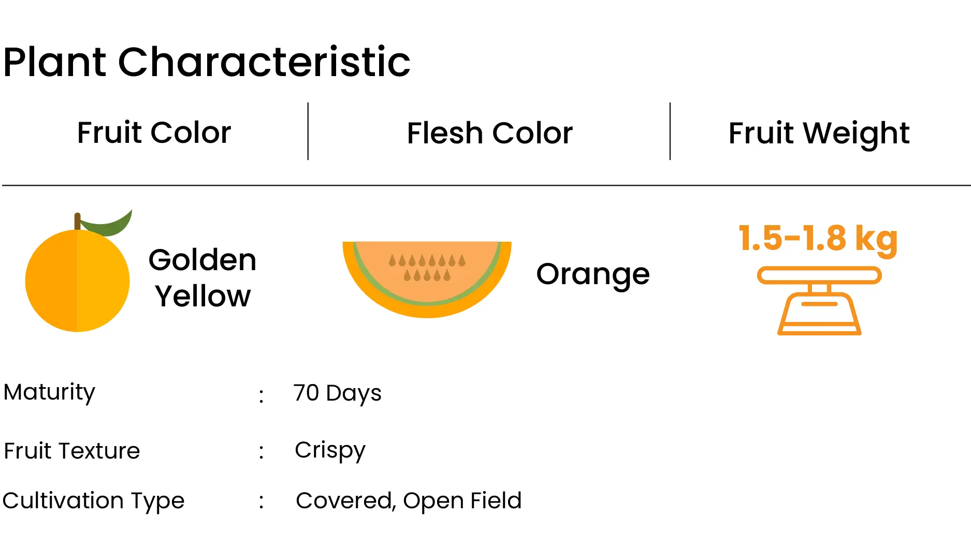Click the orange fruit icon
This screenshot has width=971, height=560.
pyautogui.click(x=78, y=271)
